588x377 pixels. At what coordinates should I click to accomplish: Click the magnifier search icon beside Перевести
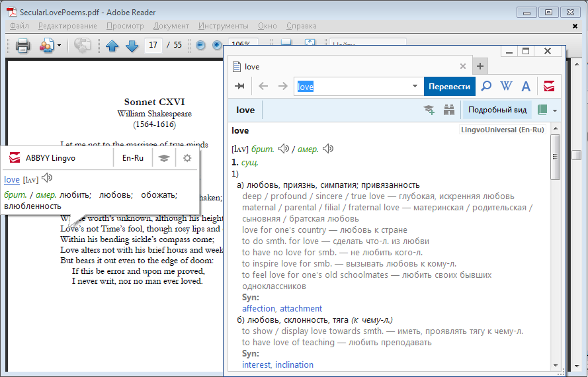[486, 86]
